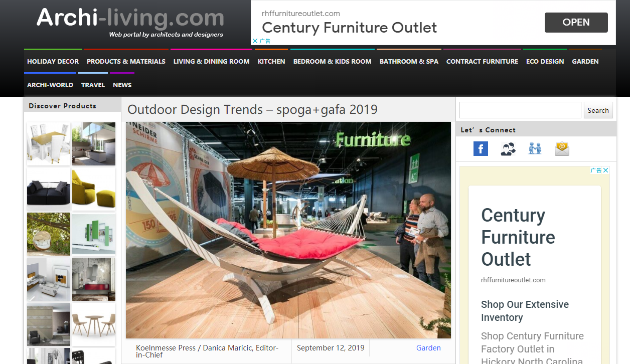Navigate to the Travel menu item

pos(93,85)
